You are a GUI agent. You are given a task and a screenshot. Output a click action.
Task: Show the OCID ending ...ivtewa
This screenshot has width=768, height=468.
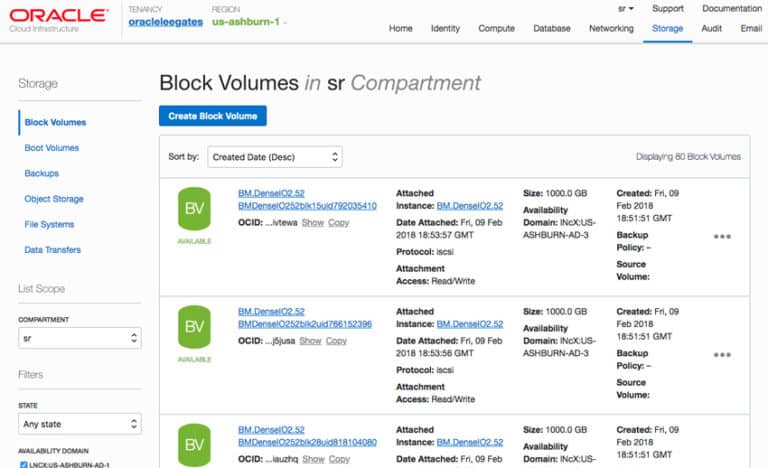(312, 222)
